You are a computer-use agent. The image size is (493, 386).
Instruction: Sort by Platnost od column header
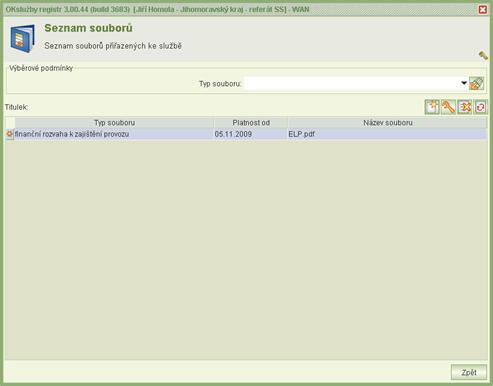pyautogui.click(x=251, y=123)
